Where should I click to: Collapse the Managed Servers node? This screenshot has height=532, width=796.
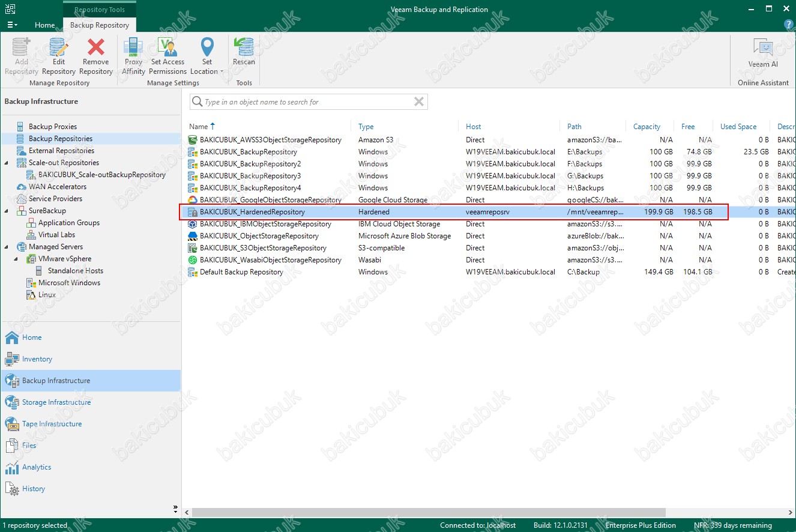point(7,247)
